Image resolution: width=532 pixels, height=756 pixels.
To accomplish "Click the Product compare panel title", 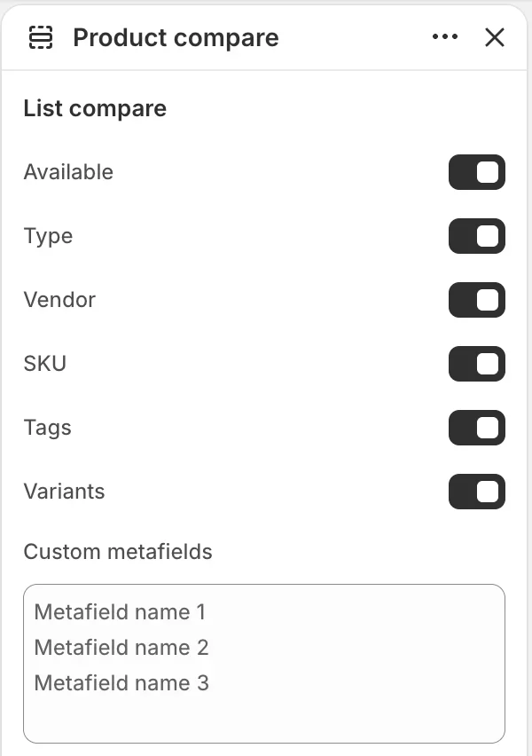I will point(176,38).
